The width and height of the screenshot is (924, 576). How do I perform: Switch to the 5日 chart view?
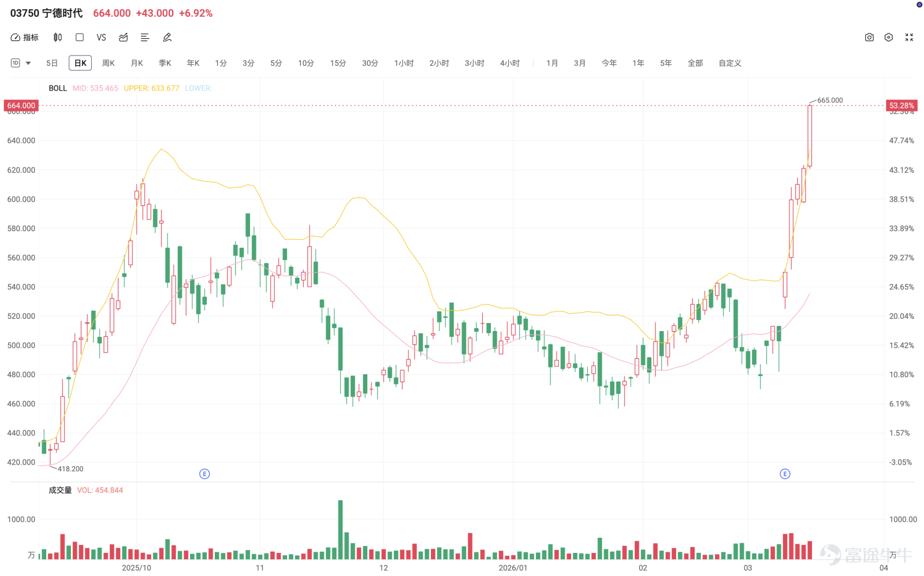point(52,63)
